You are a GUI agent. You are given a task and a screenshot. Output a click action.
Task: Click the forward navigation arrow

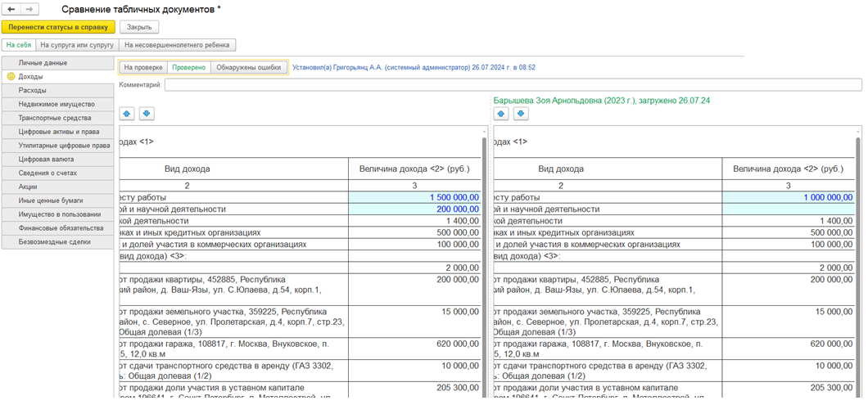(x=29, y=9)
